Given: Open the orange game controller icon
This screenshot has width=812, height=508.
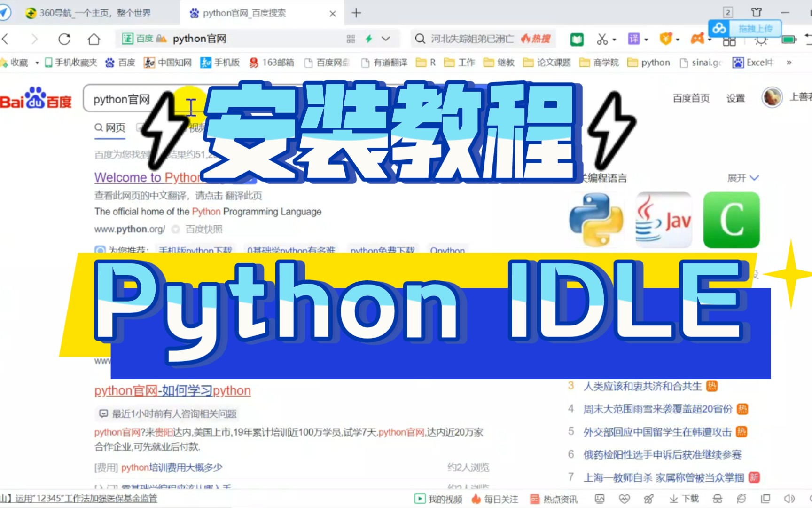Looking at the screenshot, I should pos(697,39).
